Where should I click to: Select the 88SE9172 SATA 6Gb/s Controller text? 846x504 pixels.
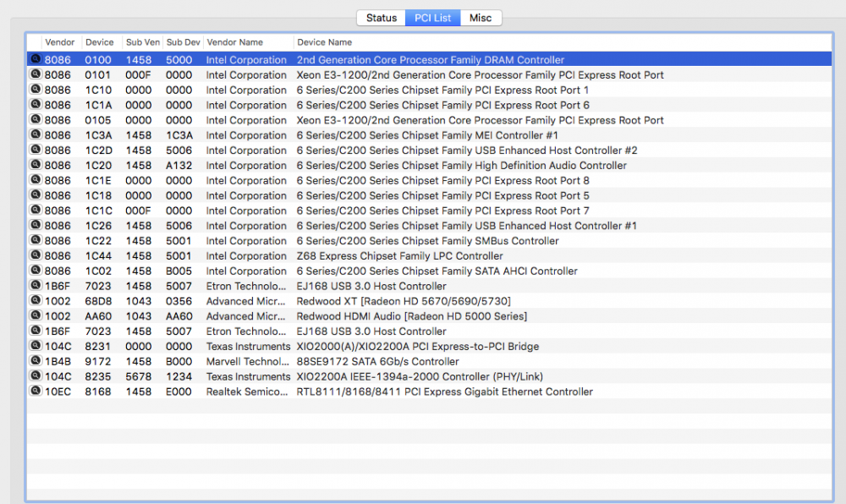pos(377,362)
